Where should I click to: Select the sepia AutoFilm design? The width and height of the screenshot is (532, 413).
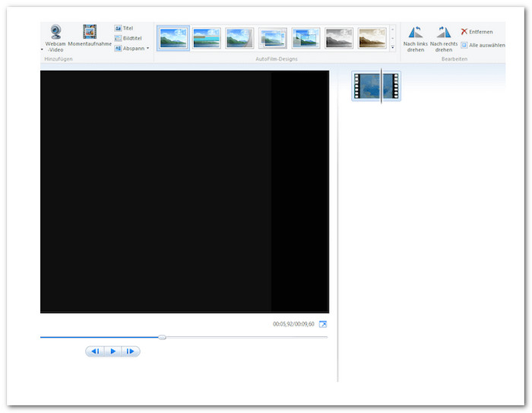pos(372,38)
